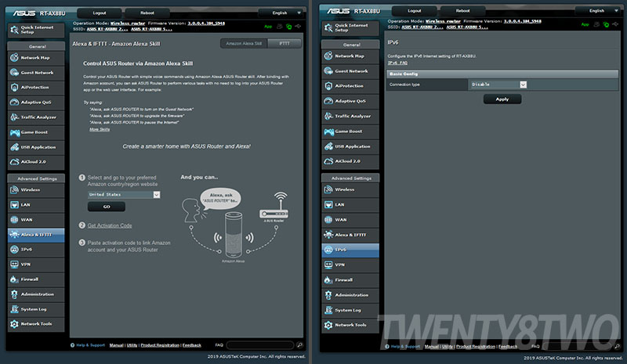Open Feedback link in left window footer
This screenshot has width=627, height=364.
click(192, 345)
